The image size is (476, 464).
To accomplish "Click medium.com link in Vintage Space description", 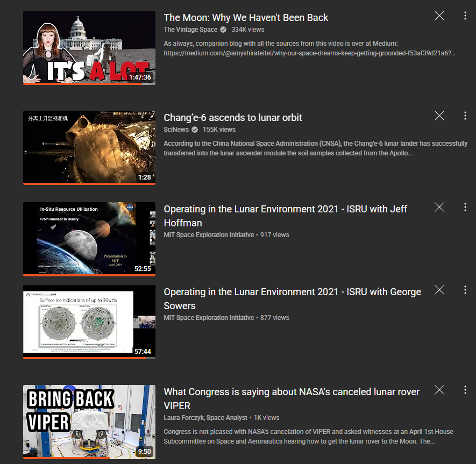I will tap(309, 53).
